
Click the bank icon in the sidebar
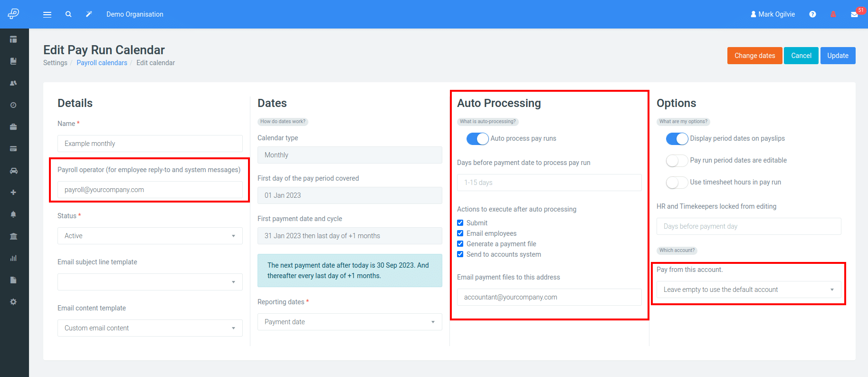[x=13, y=236]
